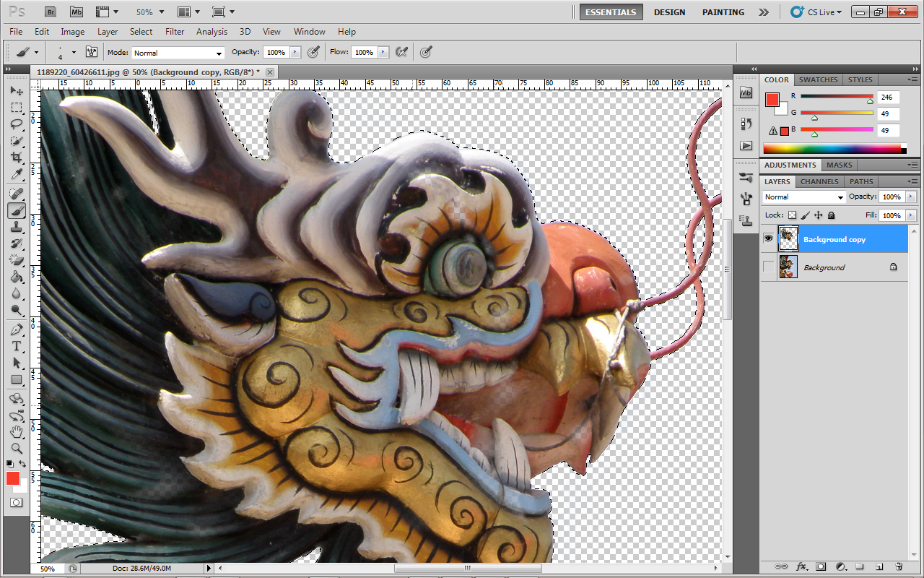The width and height of the screenshot is (924, 578).
Task: Switch to the Design workspace
Action: tap(669, 12)
